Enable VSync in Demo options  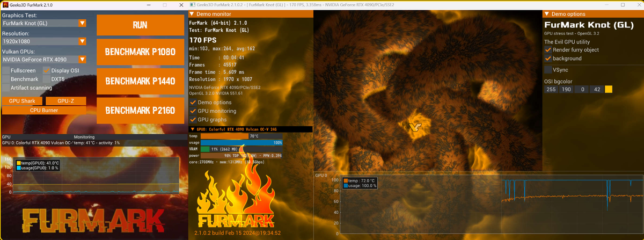(548, 70)
